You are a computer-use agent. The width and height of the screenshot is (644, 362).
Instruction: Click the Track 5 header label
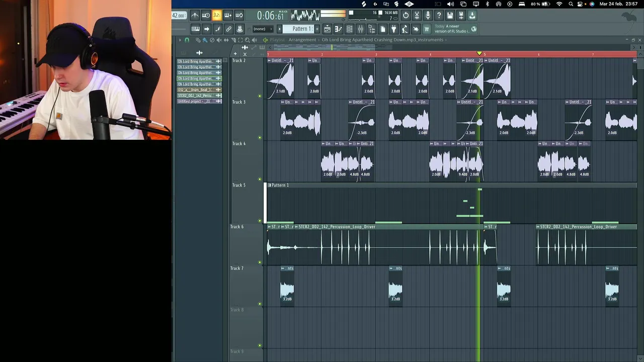(239, 185)
